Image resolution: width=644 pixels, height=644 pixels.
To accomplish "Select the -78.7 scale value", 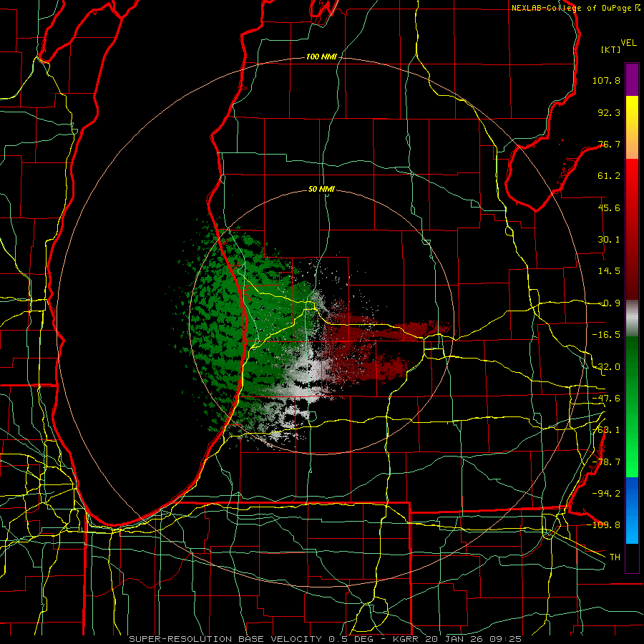I will click(x=606, y=462).
